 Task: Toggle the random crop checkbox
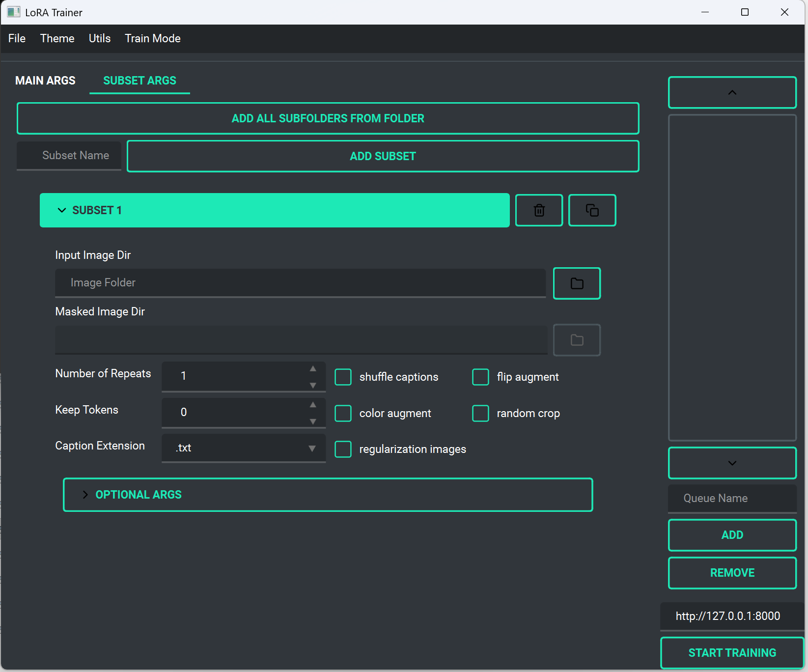480,414
